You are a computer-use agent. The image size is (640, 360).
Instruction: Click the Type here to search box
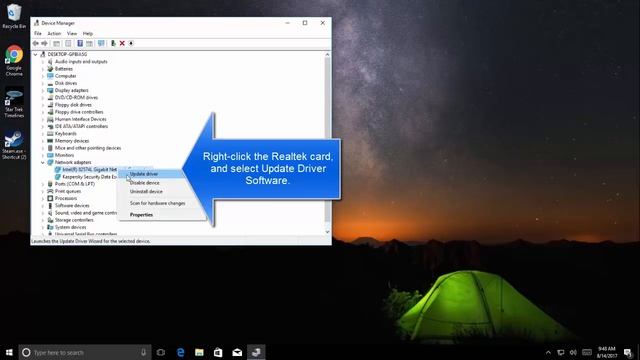tap(85, 352)
